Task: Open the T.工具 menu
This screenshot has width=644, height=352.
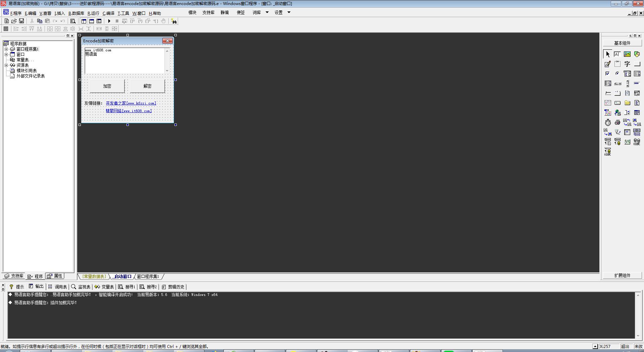Action: point(123,13)
